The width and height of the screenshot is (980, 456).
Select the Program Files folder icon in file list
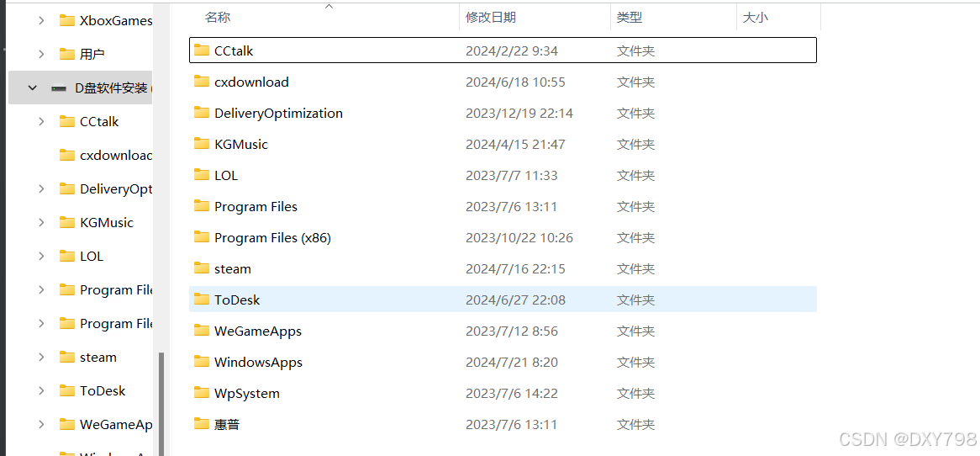pyautogui.click(x=201, y=206)
